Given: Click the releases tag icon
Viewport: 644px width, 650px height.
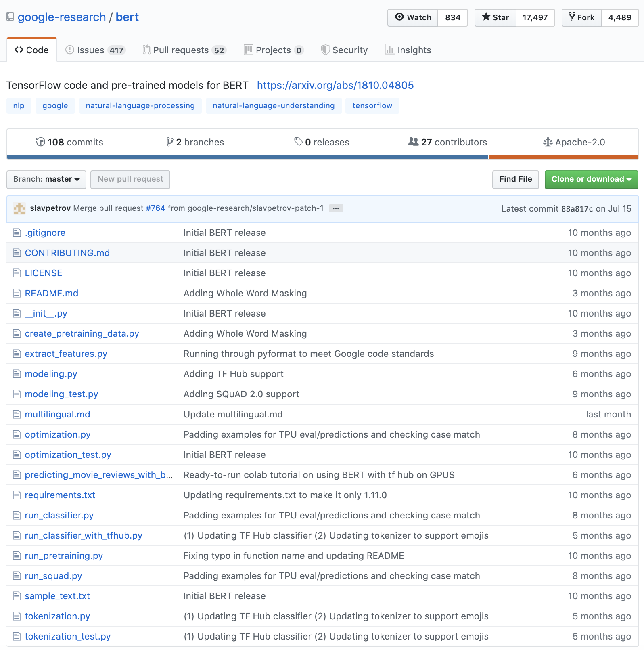Looking at the screenshot, I should coord(298,142).
